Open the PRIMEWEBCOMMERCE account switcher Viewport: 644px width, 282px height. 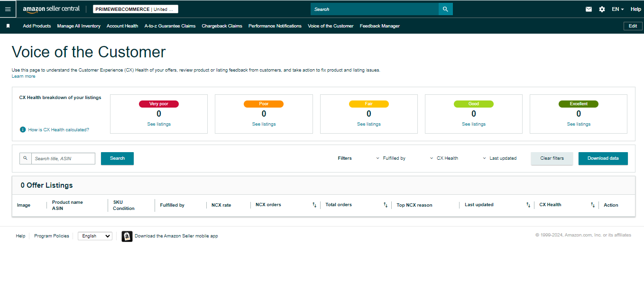coord(135,9)
